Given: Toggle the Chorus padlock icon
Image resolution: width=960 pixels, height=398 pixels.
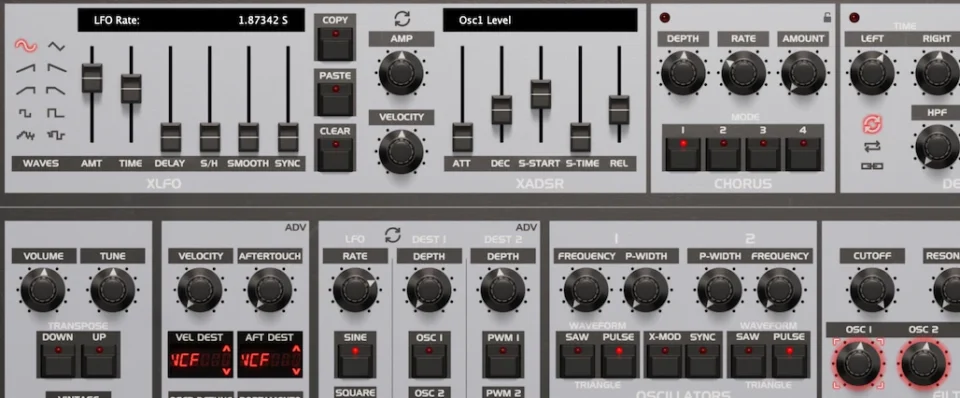Looking at the screenshot, I should [827, 18].
